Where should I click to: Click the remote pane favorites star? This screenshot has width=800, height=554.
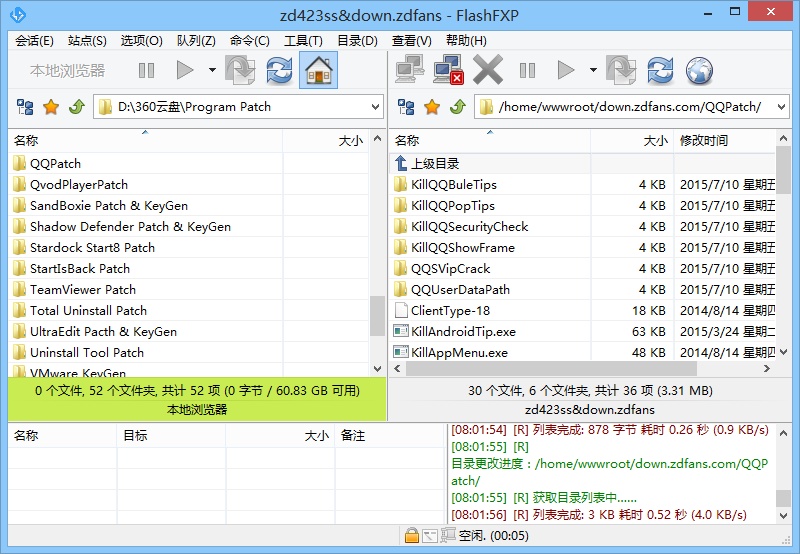432,107
